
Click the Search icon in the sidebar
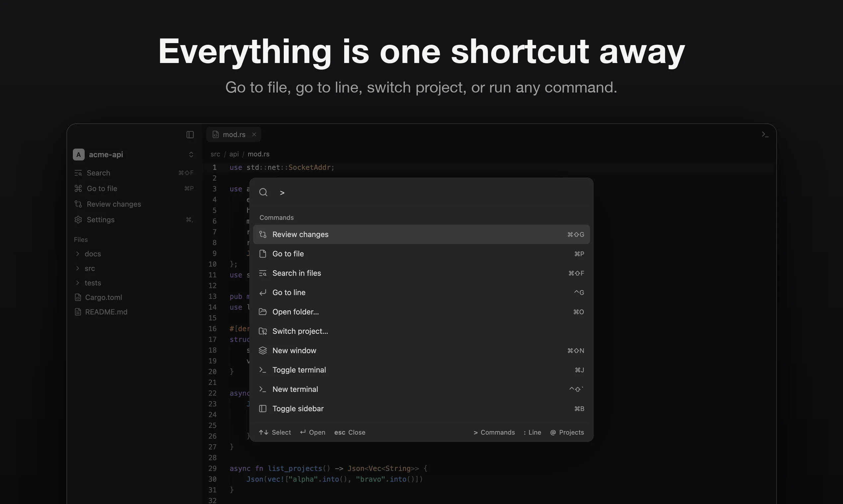(x=78, y=173)
